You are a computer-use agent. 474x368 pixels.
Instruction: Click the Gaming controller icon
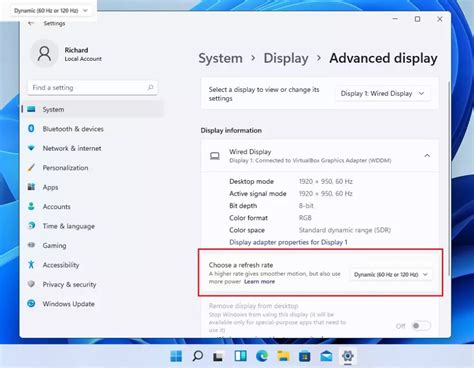coord(31,245)
